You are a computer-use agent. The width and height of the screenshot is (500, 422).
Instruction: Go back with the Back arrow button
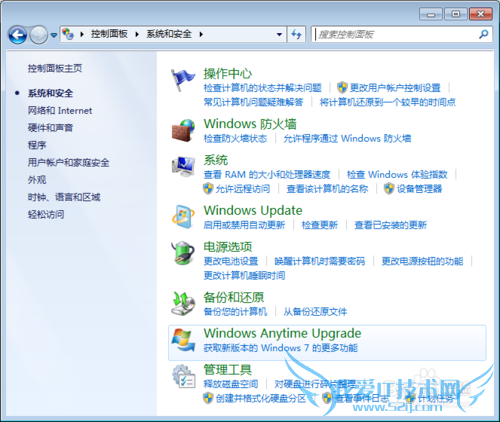tap(18, 35)
